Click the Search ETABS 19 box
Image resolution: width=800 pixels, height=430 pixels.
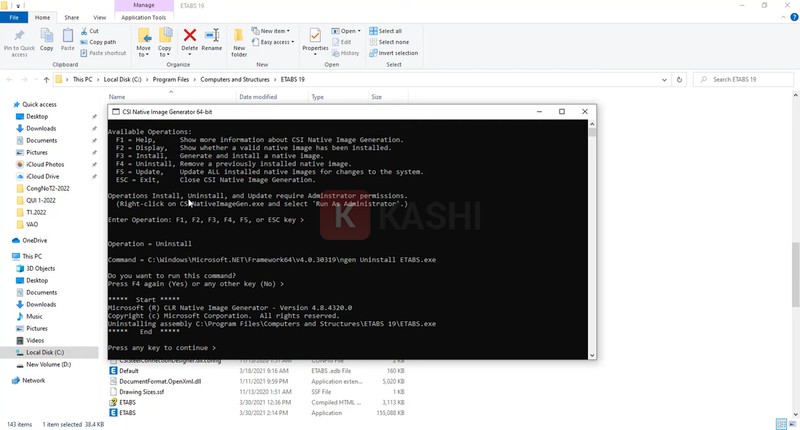click(x=745, y=78)
